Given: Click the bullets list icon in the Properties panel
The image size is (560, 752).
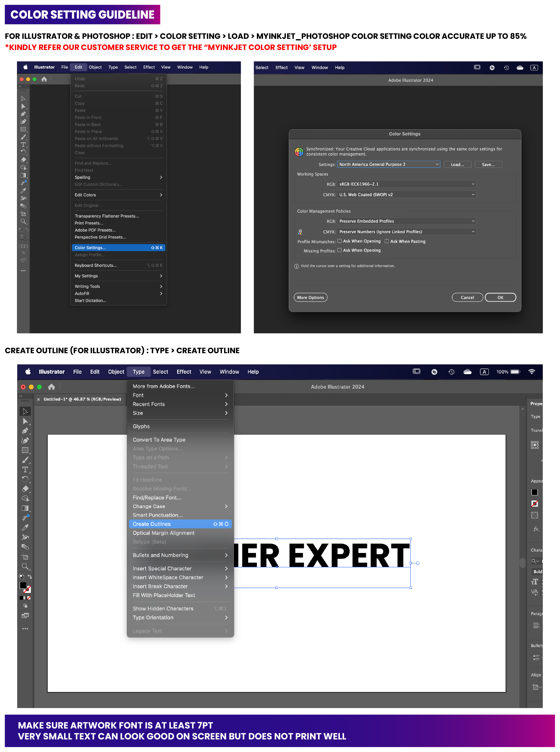Looking at the screenshot, I should coord(536,658).
